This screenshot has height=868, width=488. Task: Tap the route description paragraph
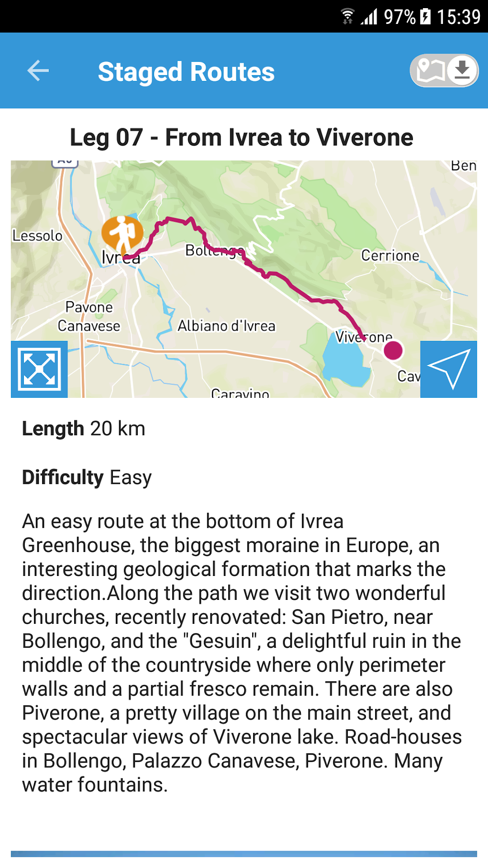[x=242, y=653]
